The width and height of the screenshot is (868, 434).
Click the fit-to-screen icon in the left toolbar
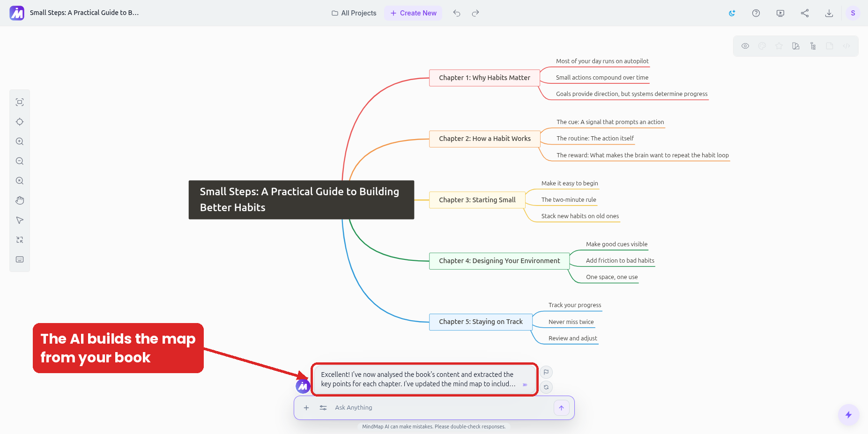(20, 102)
